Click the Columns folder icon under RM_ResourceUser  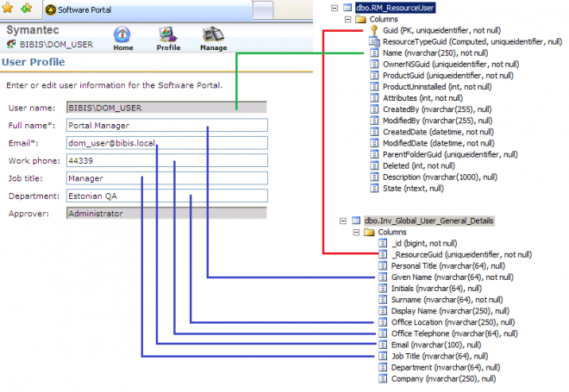tap(360, 19)
